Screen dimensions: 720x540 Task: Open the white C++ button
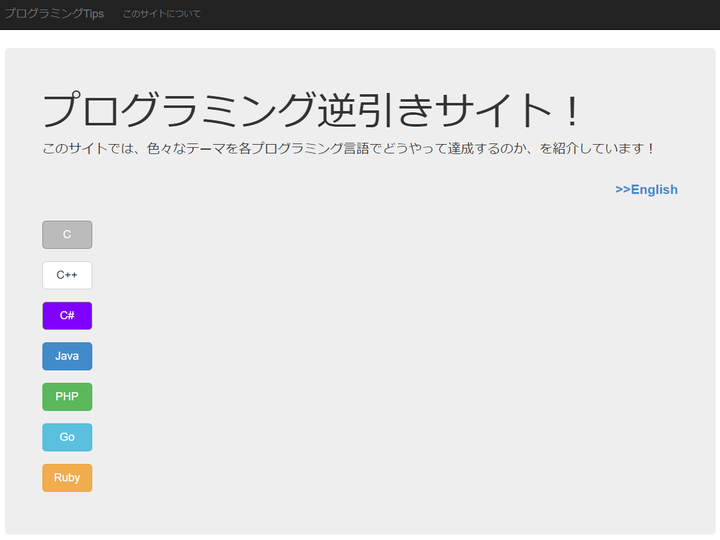coord(67,275)
